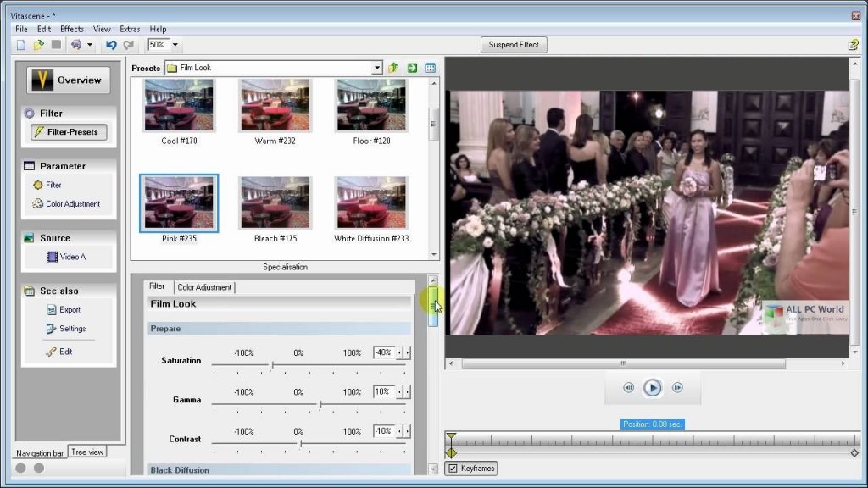Click the Suspend Effect button
The image size is (868, 488).
click(x=514, y=45)
